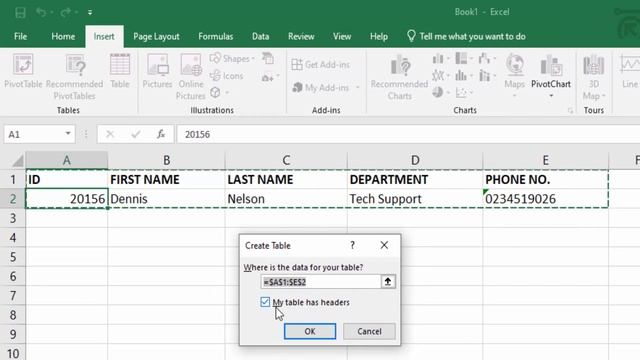
Task: Insert a Statistic chart
Action: [x=464, y=76]
